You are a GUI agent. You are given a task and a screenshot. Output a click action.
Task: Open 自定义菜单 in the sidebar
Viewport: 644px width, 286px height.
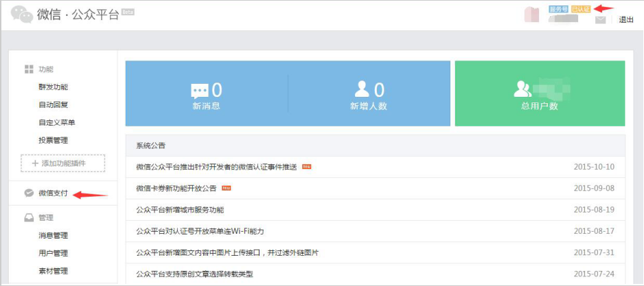point(57,123)
